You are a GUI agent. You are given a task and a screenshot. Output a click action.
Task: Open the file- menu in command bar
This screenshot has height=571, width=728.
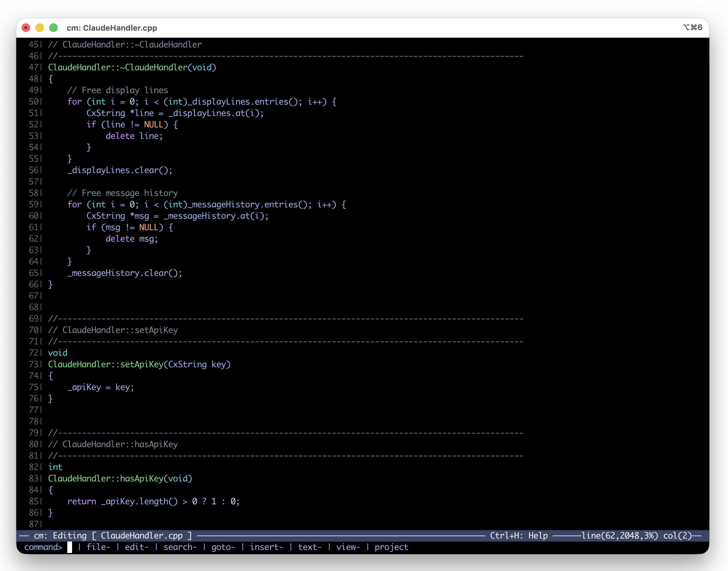99,547
